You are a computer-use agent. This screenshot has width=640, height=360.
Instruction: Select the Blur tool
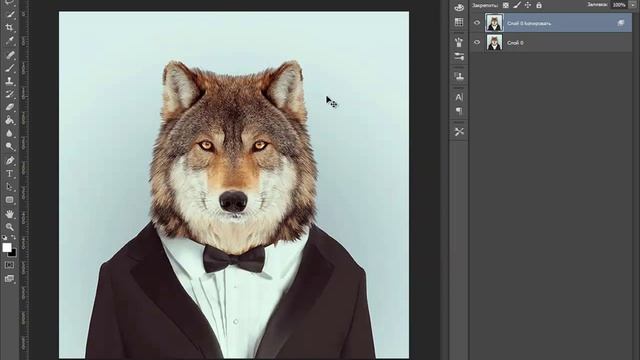point(10,133)
